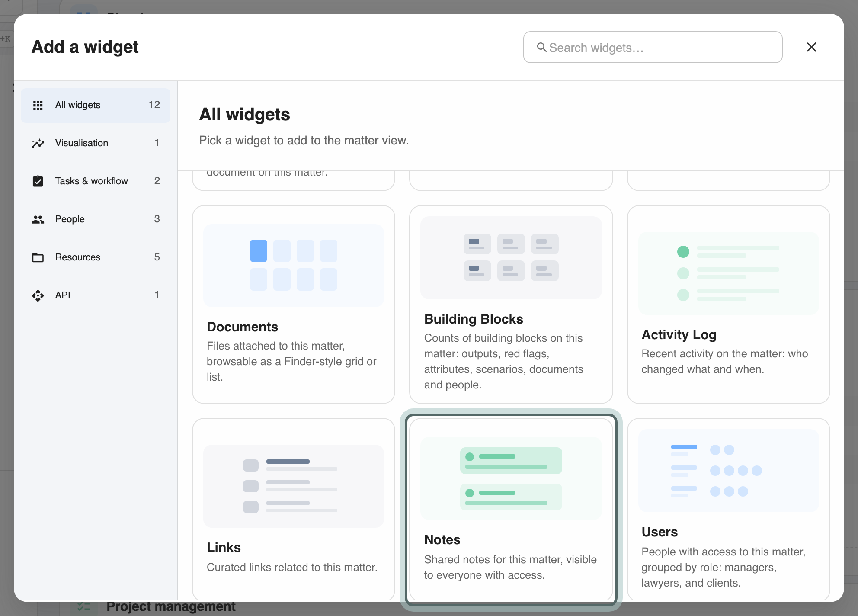Pick the Activity Log widget title
858x616 pixels.
pyautogui.click(x=679, y=334)
